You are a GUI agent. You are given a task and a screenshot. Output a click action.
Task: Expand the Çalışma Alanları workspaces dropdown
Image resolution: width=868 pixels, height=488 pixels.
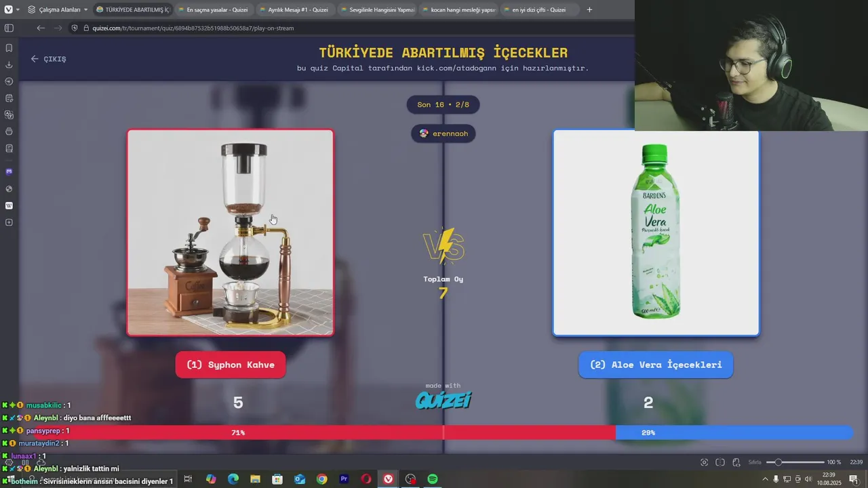pyautogui.click(x=58, y=9)
